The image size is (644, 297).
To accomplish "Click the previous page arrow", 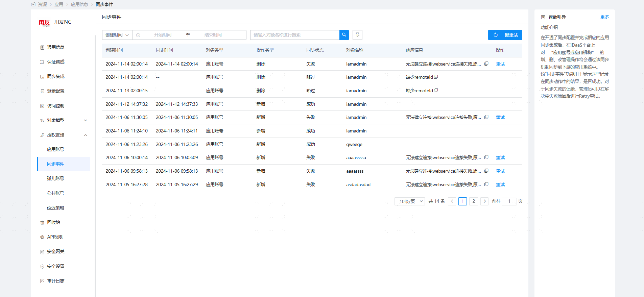I will [x=452, y=201].
